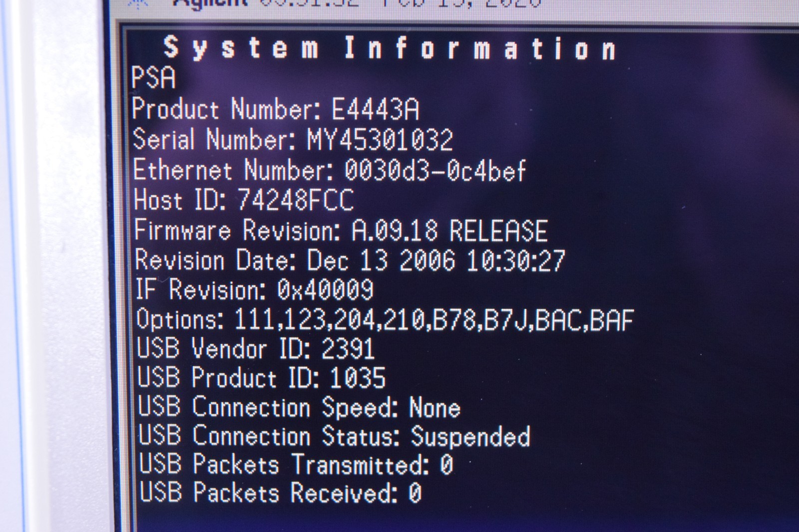The width and height of the screenshot is (799, 532).
Task: Click the Product Number E4443A line
Action: point(276,109)
